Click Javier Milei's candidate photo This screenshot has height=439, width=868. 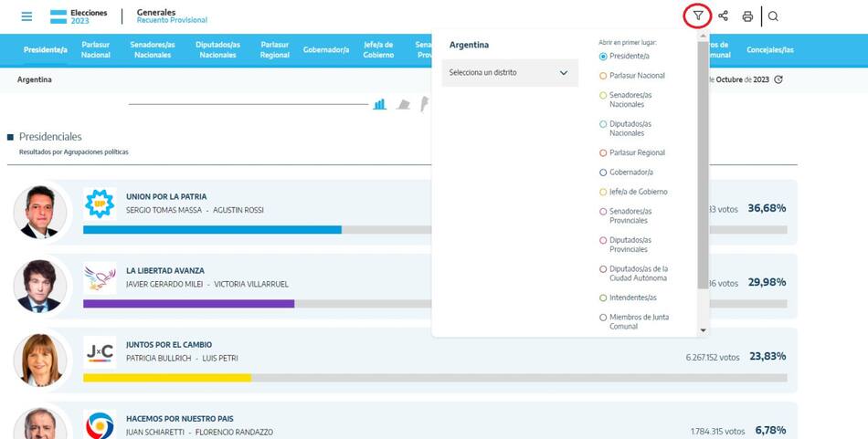[x=39, y=285]
